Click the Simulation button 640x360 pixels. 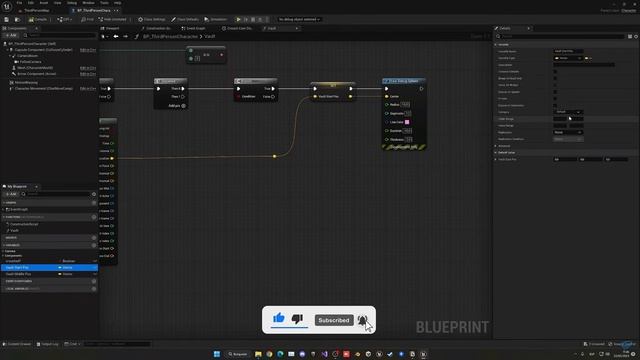[216, 19]
